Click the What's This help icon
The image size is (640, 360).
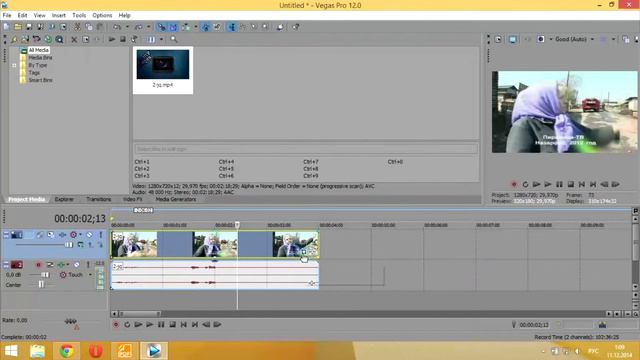pos(296,27)
